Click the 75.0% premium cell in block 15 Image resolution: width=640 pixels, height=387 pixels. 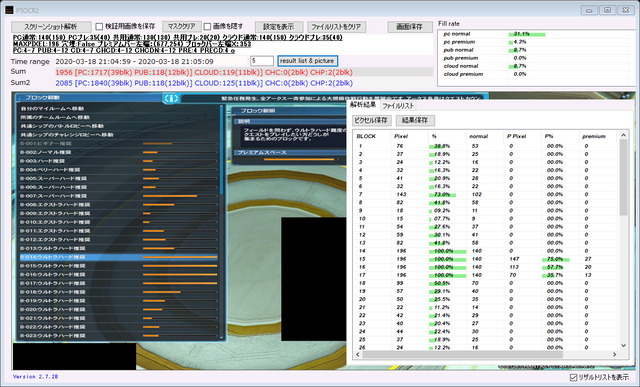(555, 259)
